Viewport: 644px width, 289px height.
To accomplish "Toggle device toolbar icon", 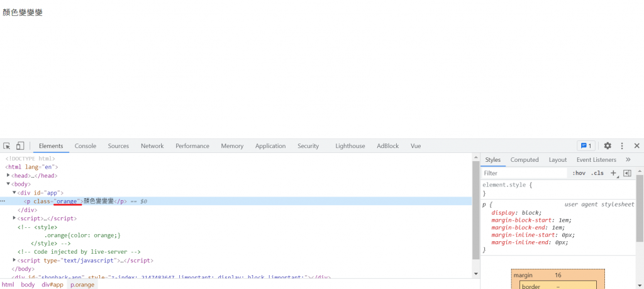I will click(x=20, y=146).
